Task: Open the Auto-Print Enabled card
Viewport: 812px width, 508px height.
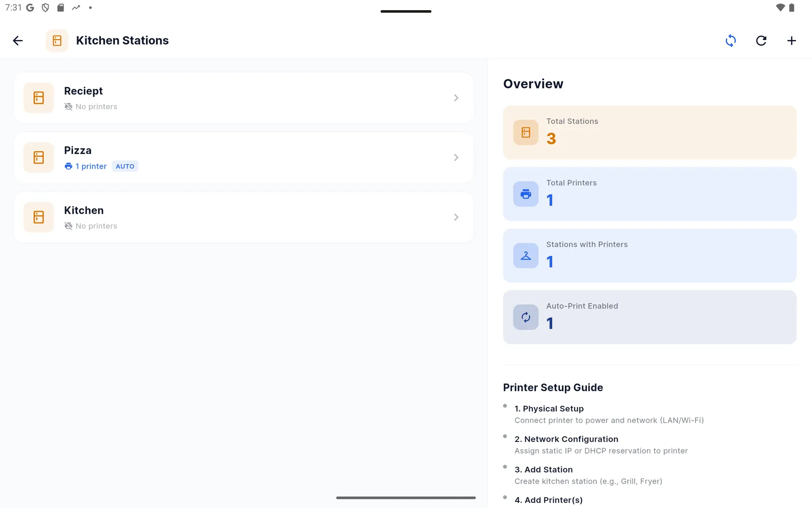Action: (x=650, y=317)
